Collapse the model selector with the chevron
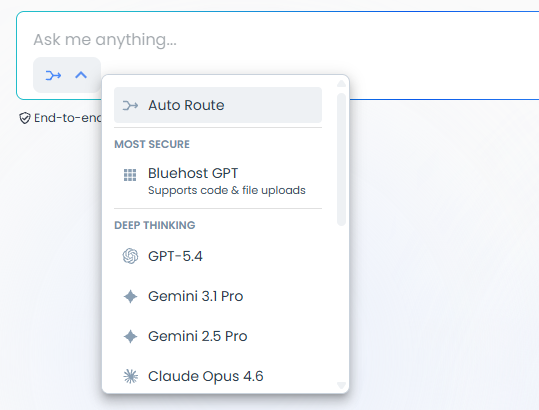Screen dimensions: 539x410 pos(81,75)
